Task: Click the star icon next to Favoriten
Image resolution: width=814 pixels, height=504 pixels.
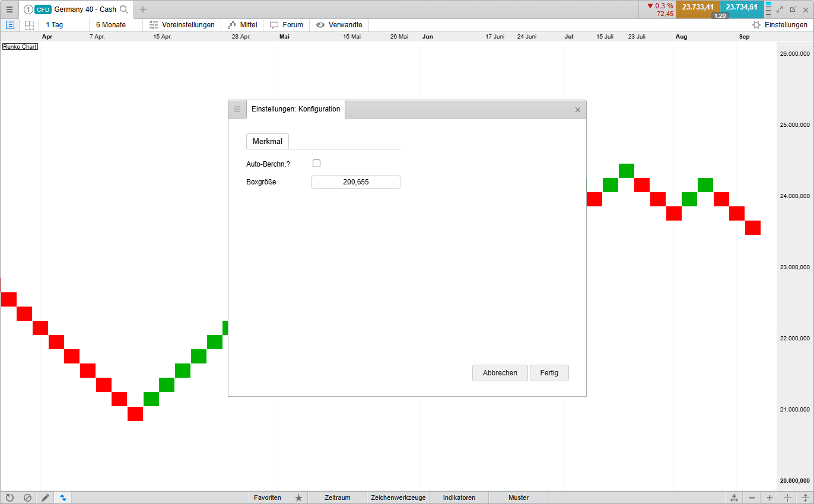Action: 298,497
